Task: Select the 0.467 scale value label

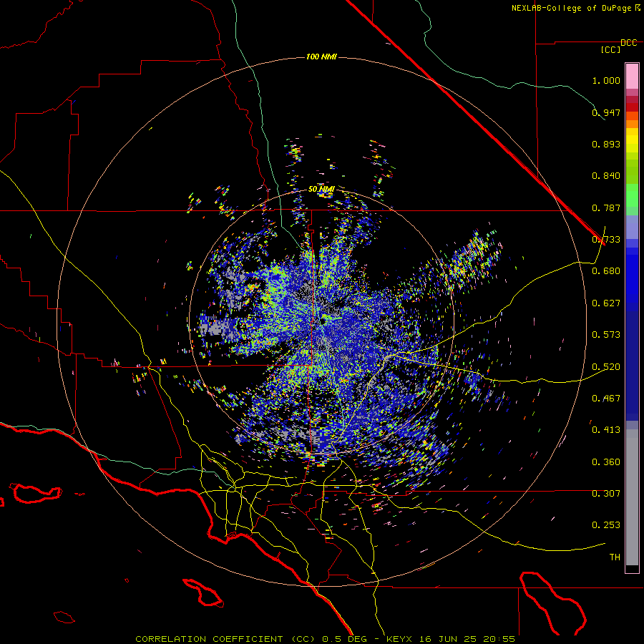Action: point(606,399)
